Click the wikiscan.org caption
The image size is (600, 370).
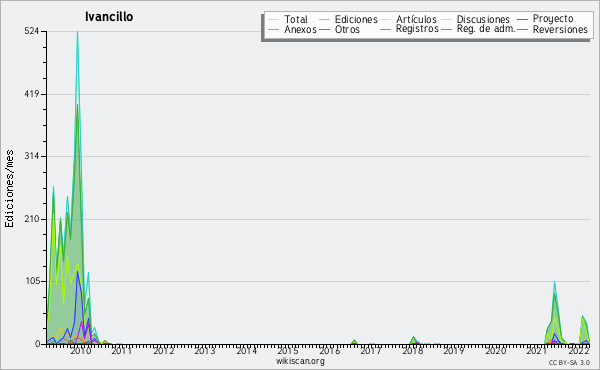point(300,361)
